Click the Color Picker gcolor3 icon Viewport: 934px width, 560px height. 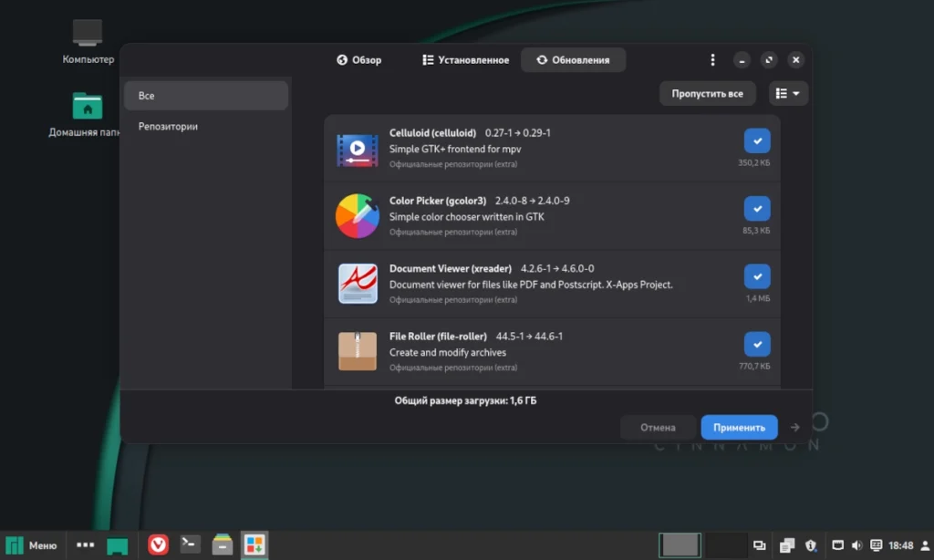click(x=358, y=215)
